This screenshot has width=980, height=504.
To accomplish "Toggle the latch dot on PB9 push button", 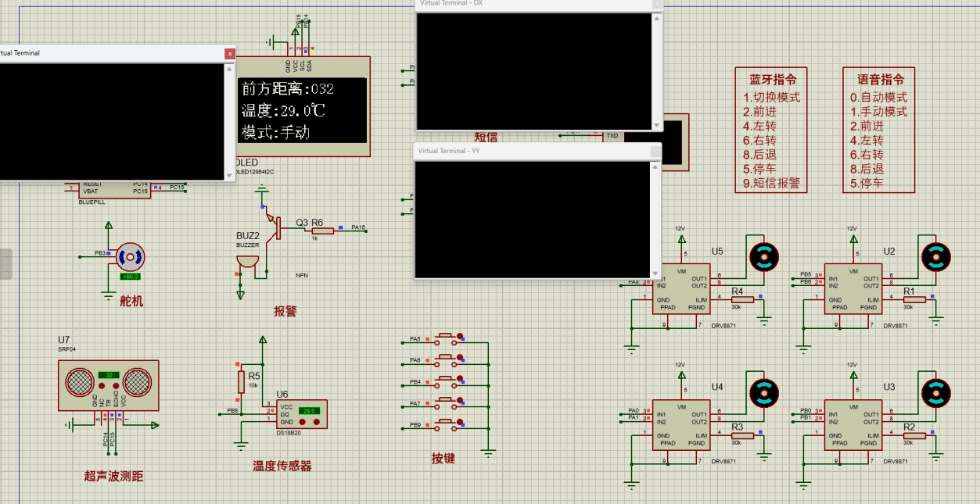I will tap(462, 427).
